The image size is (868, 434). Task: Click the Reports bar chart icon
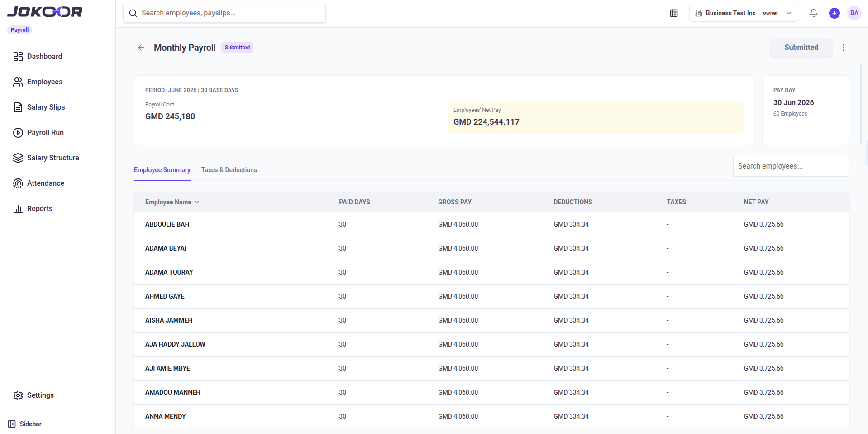click(18, 209)
